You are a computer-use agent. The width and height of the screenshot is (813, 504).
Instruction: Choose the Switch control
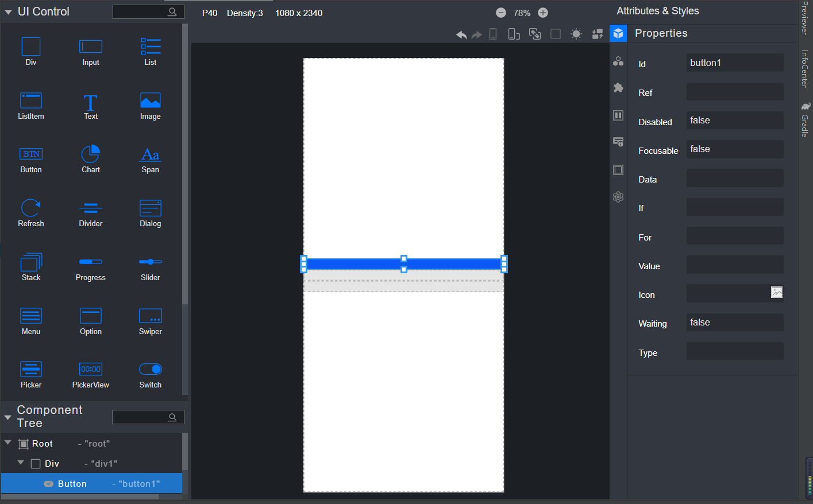(151, 375)
